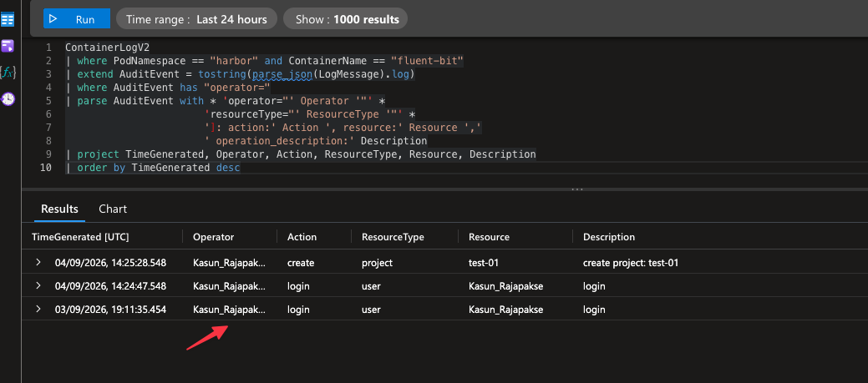Select Operator cell in the 19:11:35 row
Screen dimensions: 868x383
click(x=229, y=310)
